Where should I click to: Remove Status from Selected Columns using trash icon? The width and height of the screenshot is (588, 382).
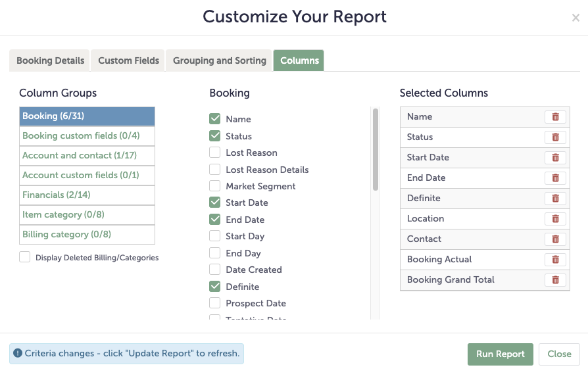(x=555, y=137)
